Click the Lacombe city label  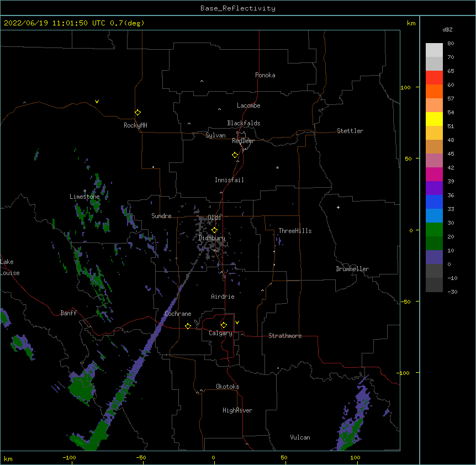click(x=248, y=105)
